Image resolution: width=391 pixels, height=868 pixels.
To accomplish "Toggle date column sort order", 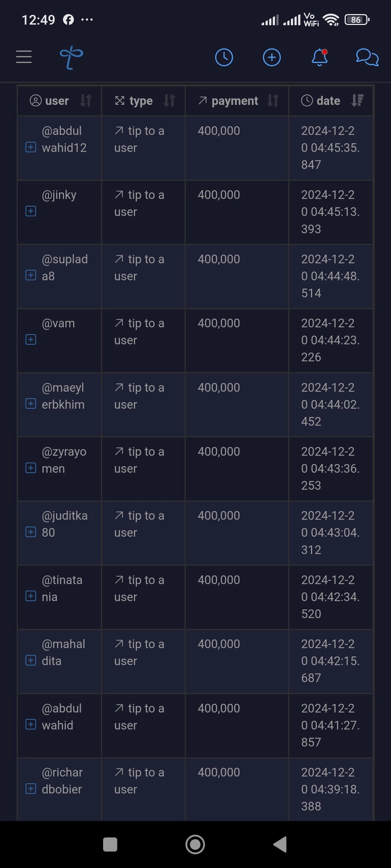I will point(357,101).
